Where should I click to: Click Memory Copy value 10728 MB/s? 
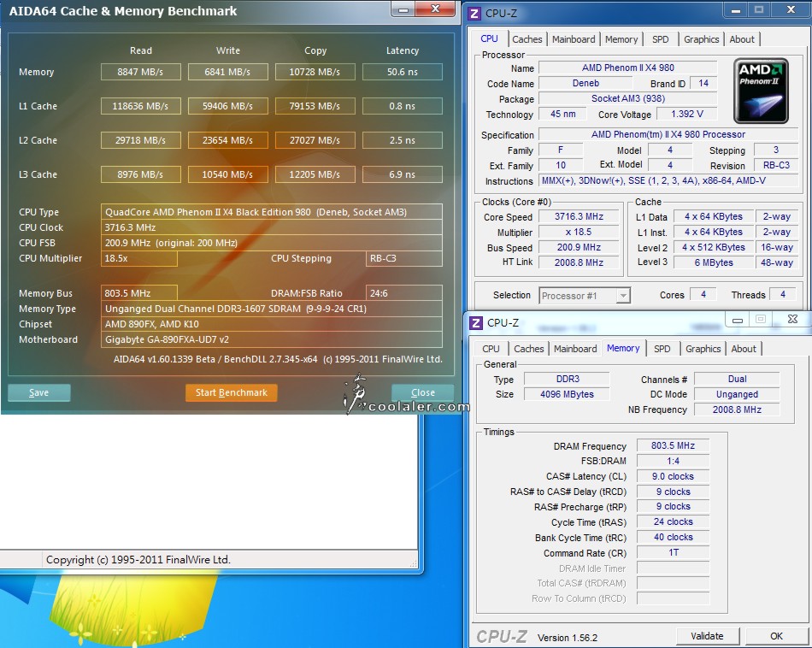[x=315, y=72]
